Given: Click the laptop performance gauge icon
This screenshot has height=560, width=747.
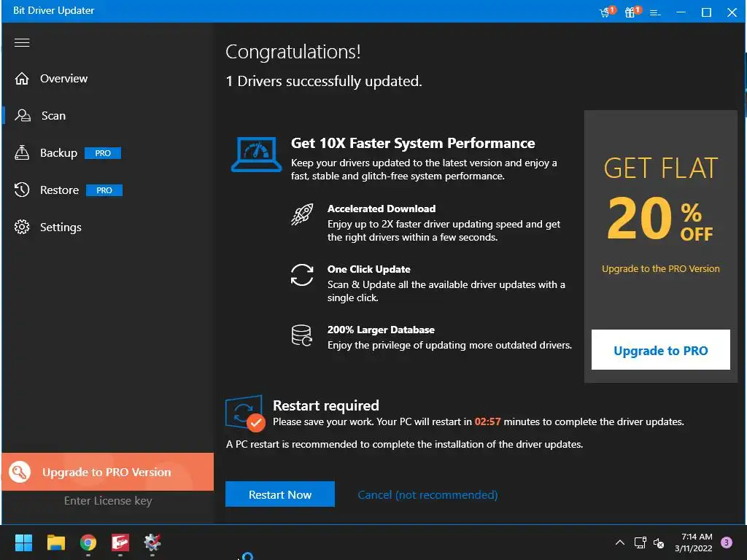Looking at the screenshot, I should (x=256, y=155).
